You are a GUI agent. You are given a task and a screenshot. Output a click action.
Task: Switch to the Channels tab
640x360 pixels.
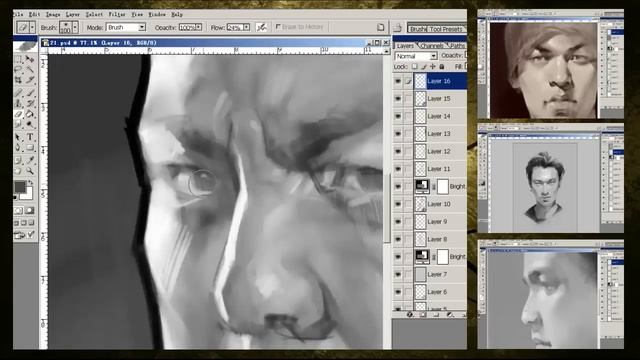431,46
